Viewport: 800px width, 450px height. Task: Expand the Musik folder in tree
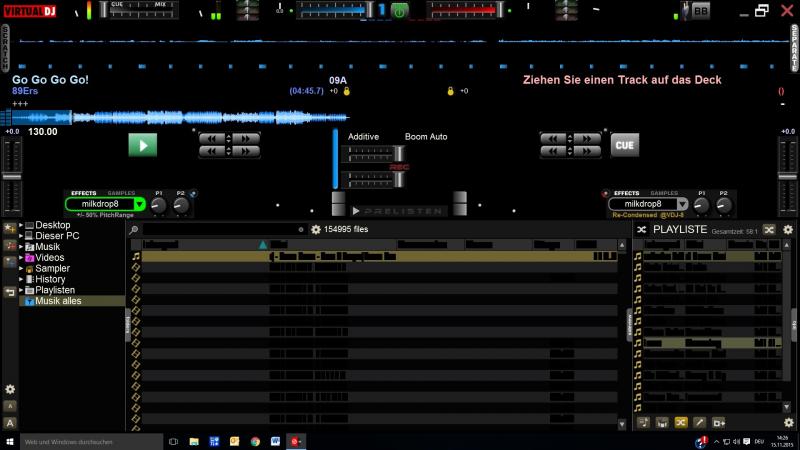pyautogui.click(x=21, y=246)
